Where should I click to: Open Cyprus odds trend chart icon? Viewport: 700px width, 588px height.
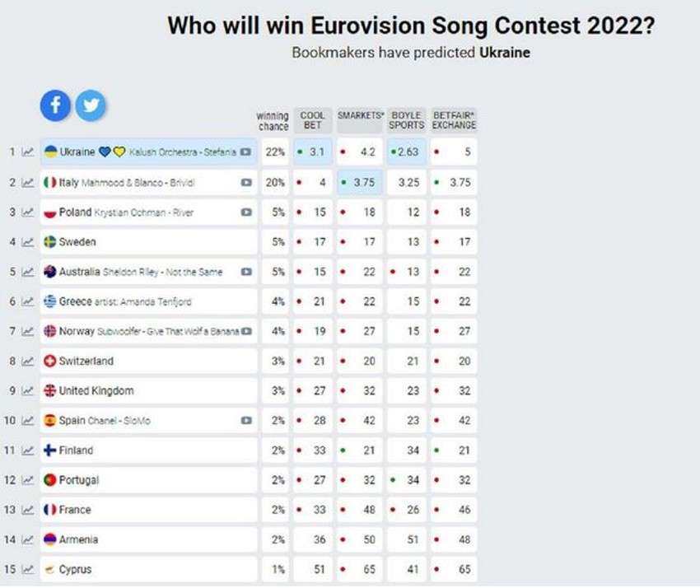click(28, 570)
